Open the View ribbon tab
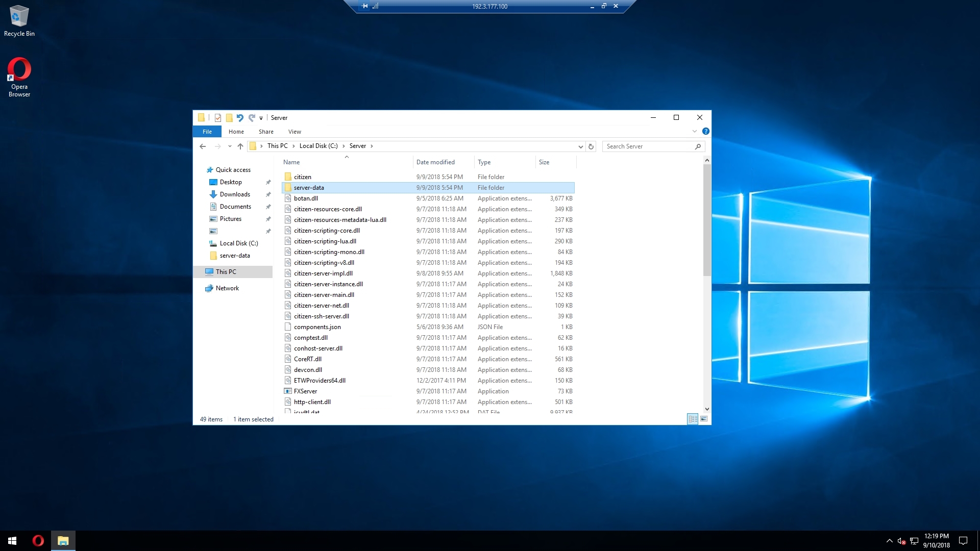This screenshot has width=980, height=551. click(x=295, y=132)
